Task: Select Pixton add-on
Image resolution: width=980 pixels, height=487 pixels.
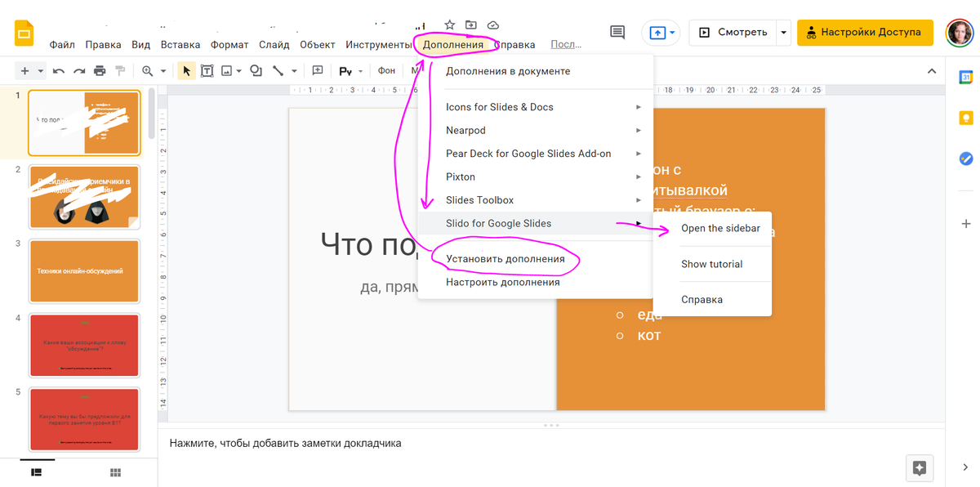Action: [535, 176]
